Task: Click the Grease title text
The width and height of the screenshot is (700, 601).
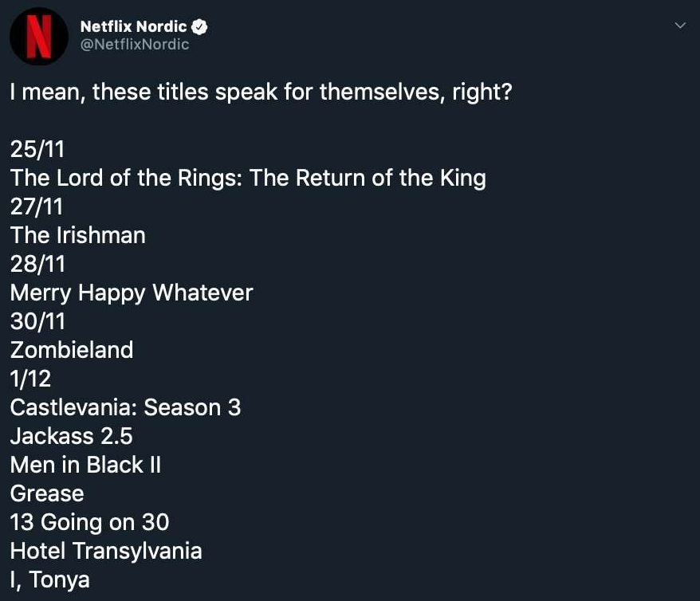Action: pos(46,493)
